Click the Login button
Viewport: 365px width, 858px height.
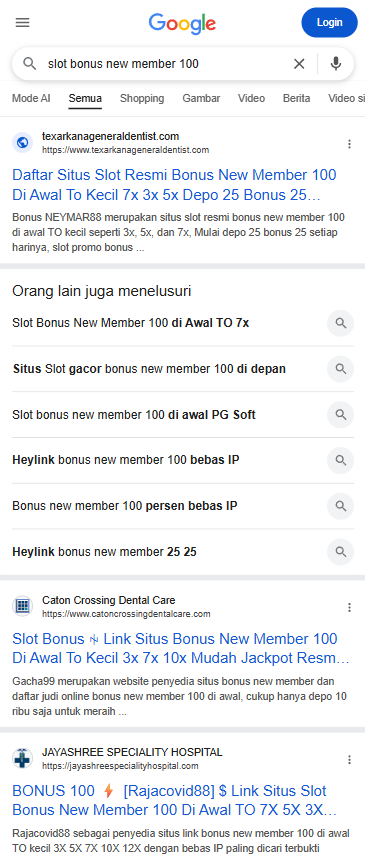click(x=329, y=22)
